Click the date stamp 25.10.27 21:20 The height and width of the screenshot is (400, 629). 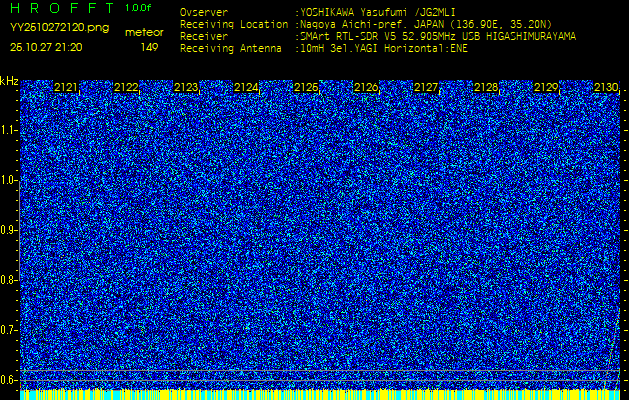click(x=46, y=47)
